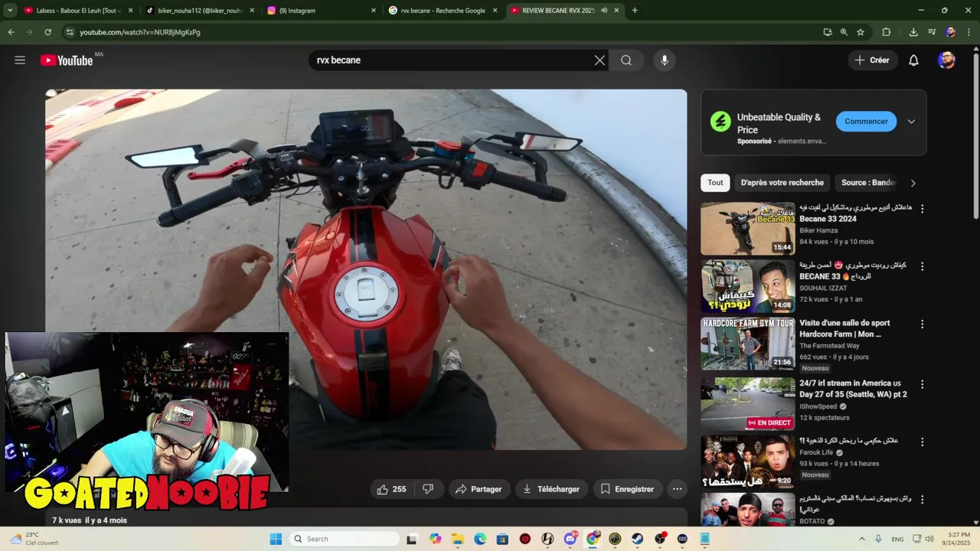Viewport: 980px width, 551px height.
Task: Open YouTube notifications bell
Action: click(913, 60)
